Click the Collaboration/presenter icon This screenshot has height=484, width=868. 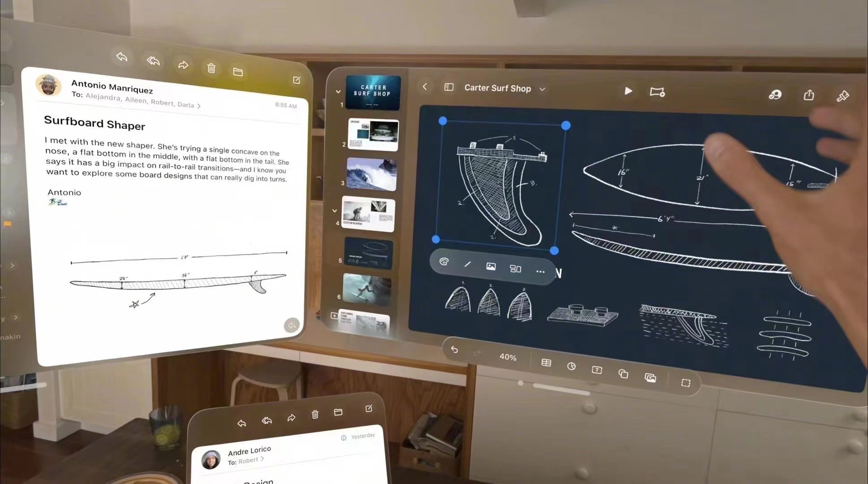(x=774, y=94)
